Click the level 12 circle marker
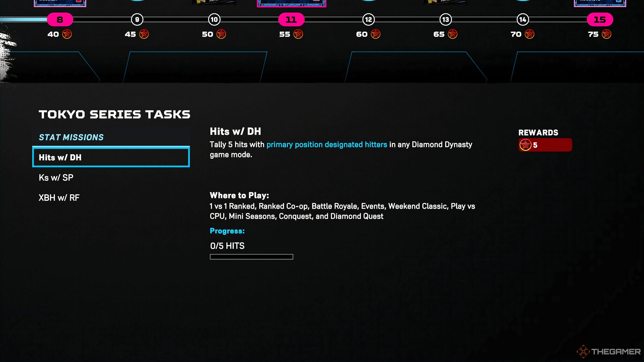 coord(368,19)
